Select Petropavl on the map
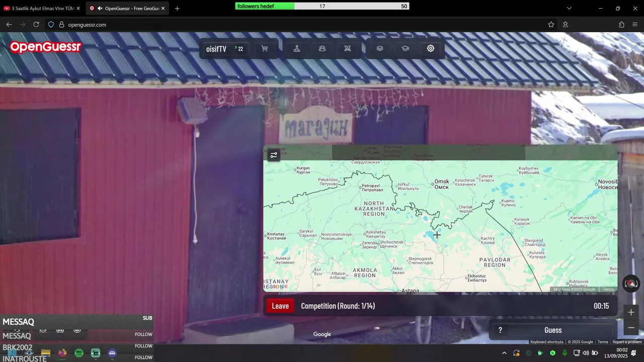The width and height of the screenshot is (644, 362). point(373,188)
